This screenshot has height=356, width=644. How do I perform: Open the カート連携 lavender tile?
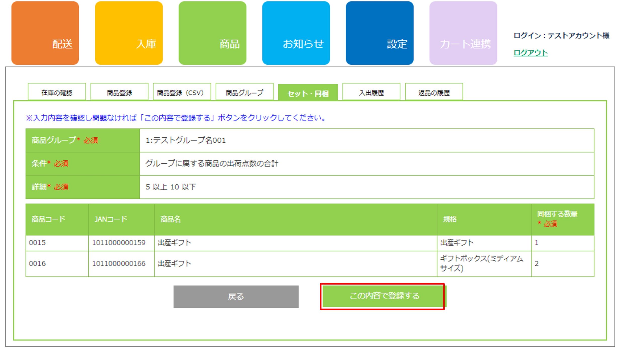coord(463,33)
